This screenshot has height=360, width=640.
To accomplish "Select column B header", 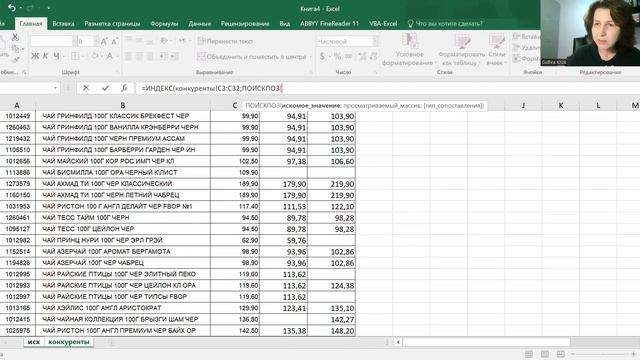I will (x=123, y=105).
